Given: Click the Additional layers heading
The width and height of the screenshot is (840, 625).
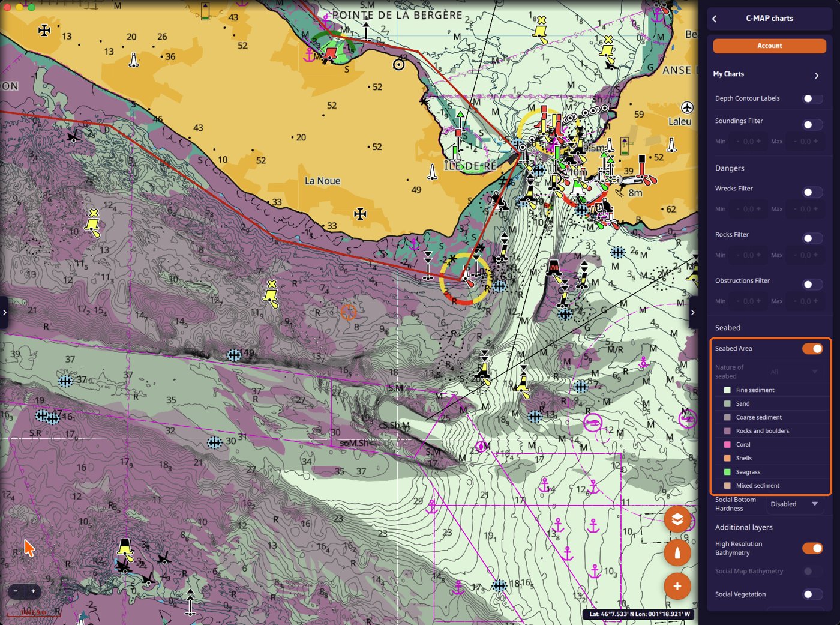Looking at the screenshot, I should tap(744, 527).
